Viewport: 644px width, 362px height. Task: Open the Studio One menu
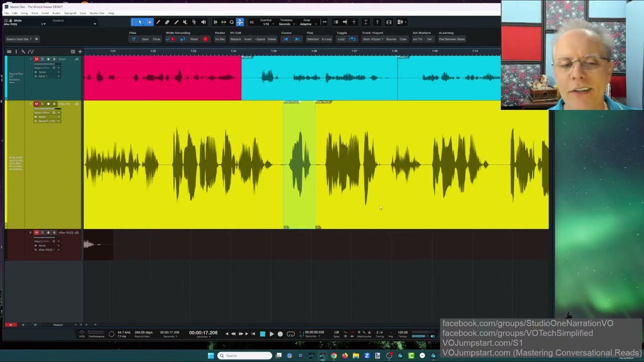coord(97,13)
